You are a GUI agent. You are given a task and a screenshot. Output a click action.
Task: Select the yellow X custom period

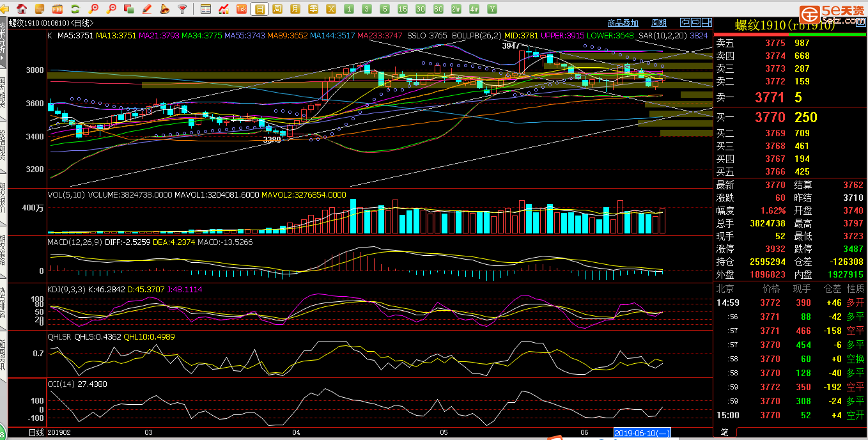point(331,9)
